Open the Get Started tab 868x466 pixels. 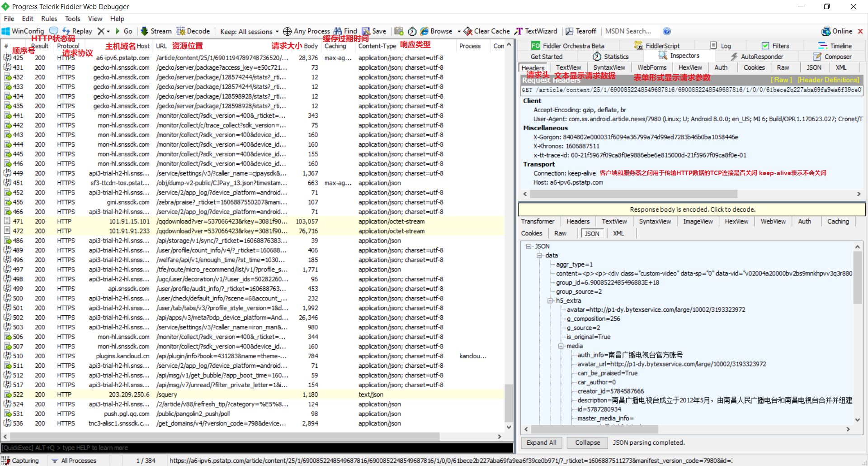[547, 57]
